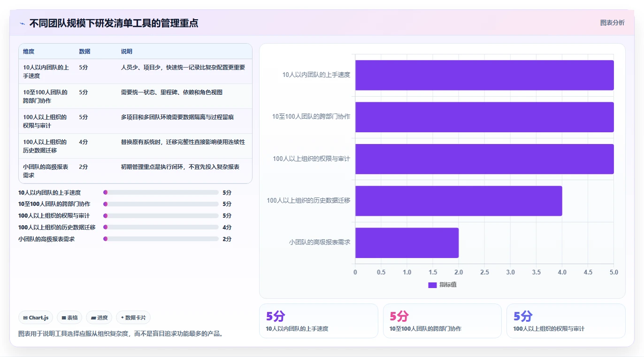Click x-axis tick value 2.5
Image resolution: width=644 pixels, height=357 pixels.
(484, 272)
